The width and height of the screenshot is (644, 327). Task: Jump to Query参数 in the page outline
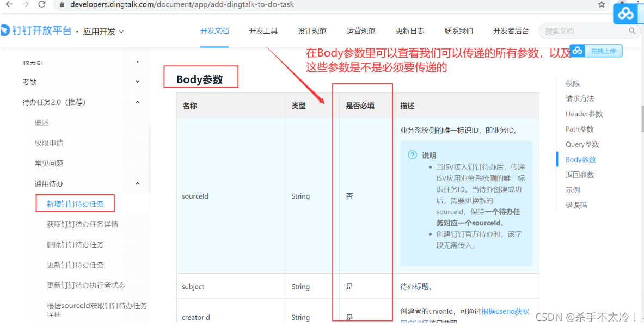click(582, 144)
